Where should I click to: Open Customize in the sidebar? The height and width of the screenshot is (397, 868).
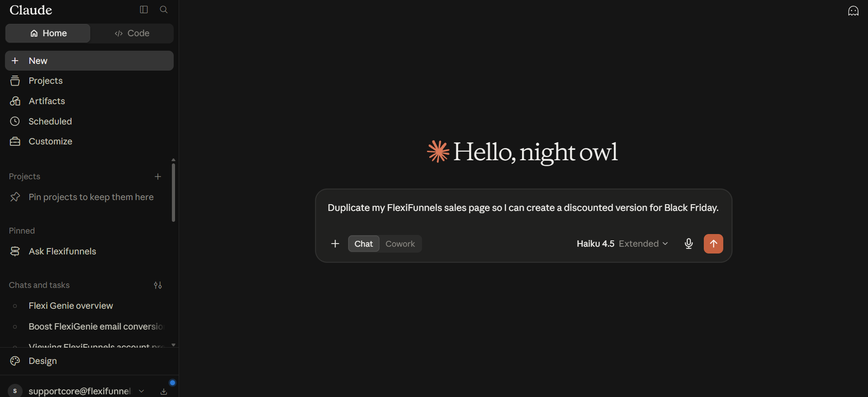89,141
